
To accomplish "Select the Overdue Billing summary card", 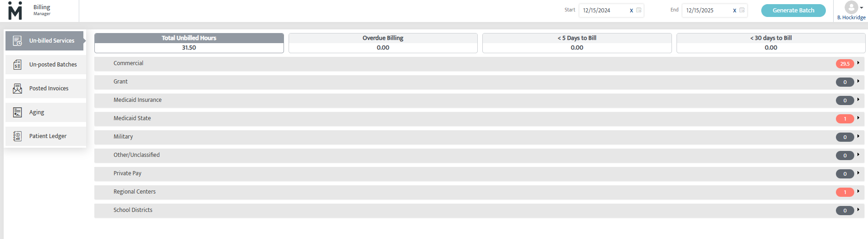I will 383,43.
